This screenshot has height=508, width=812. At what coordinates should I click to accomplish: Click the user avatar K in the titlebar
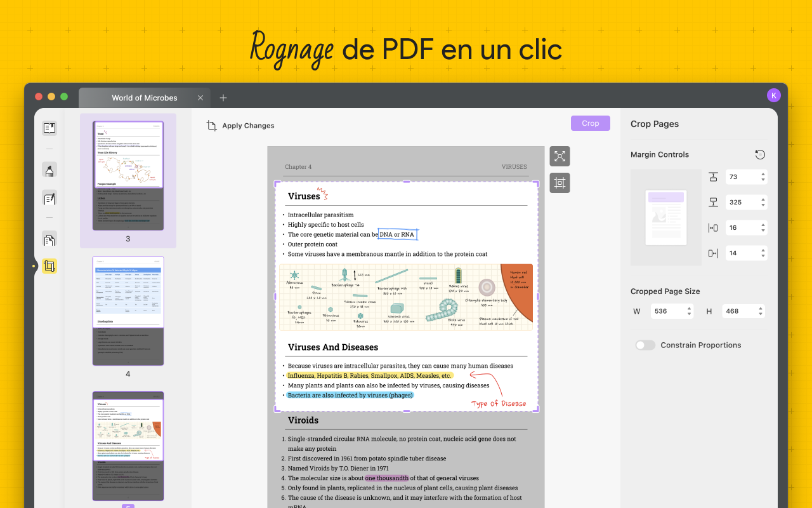[x=774, y=95]
